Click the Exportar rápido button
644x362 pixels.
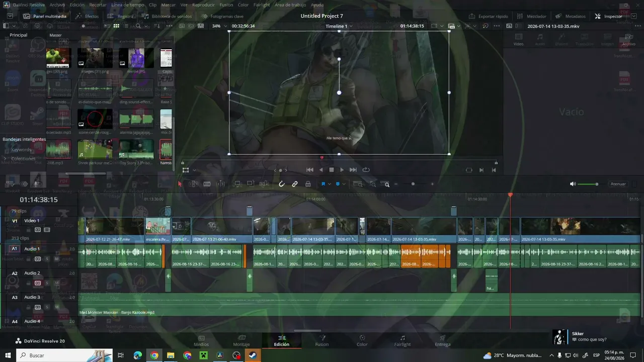(x=488, y=16)
